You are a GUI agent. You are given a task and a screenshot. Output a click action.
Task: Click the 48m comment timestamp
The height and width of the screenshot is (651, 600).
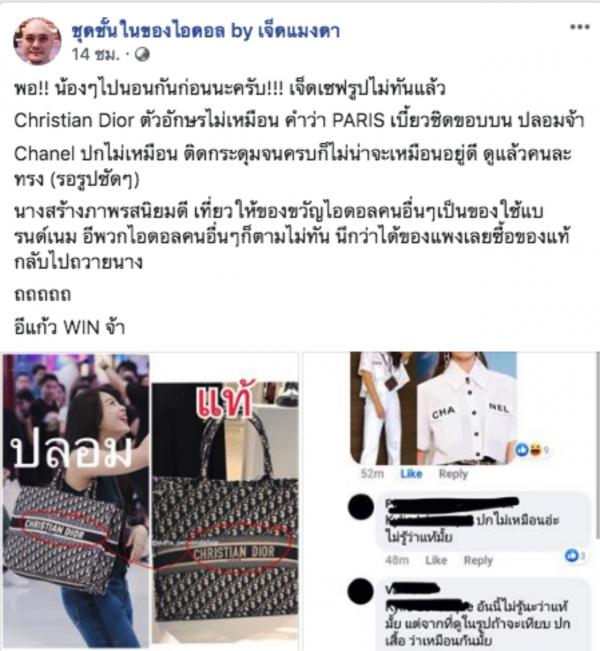click(397, 560)
